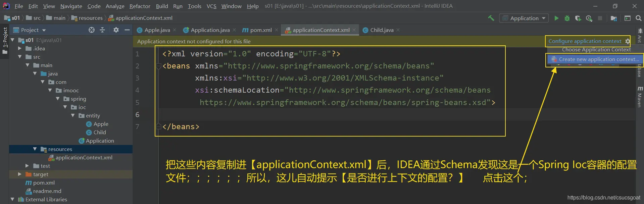
Task: Collapse the s01 project root
Action: (x=13, y=40)
